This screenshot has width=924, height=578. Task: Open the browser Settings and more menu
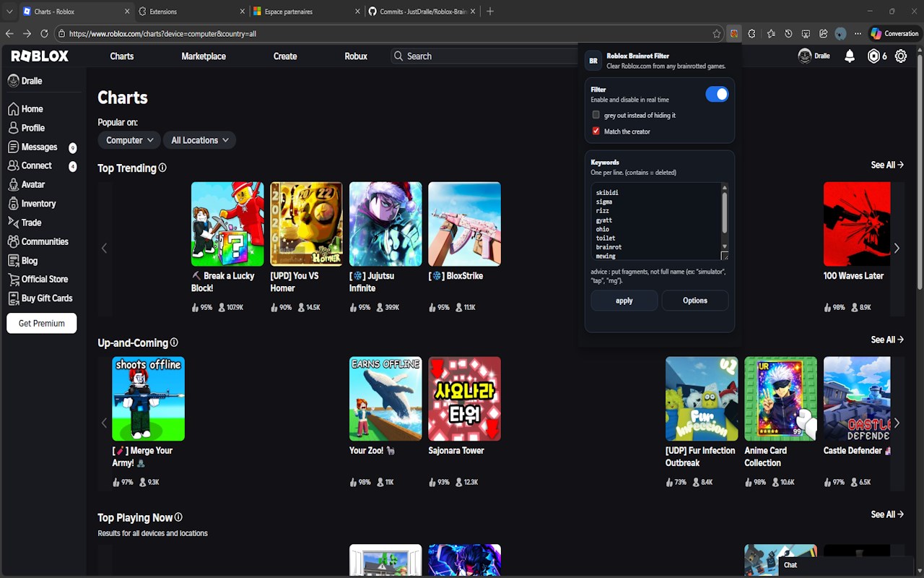point(858,33)
